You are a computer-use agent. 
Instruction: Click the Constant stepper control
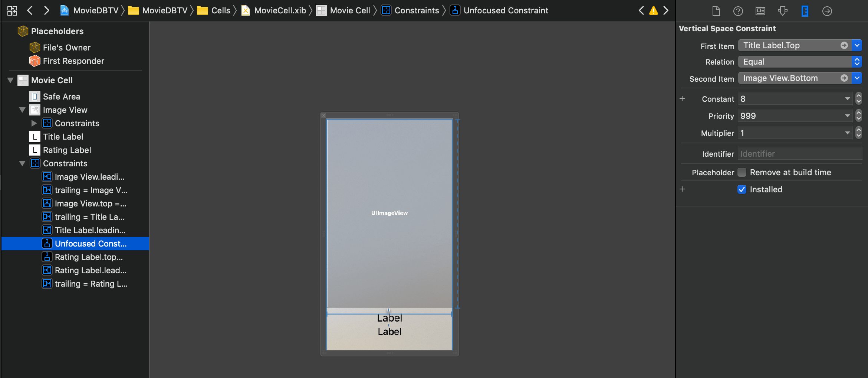(858, 99)
